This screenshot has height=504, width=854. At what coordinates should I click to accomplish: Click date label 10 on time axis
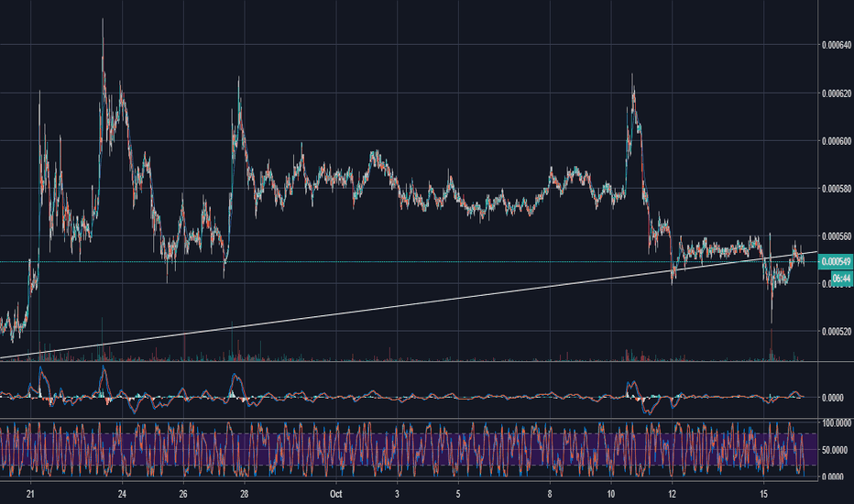pos(611,494)
